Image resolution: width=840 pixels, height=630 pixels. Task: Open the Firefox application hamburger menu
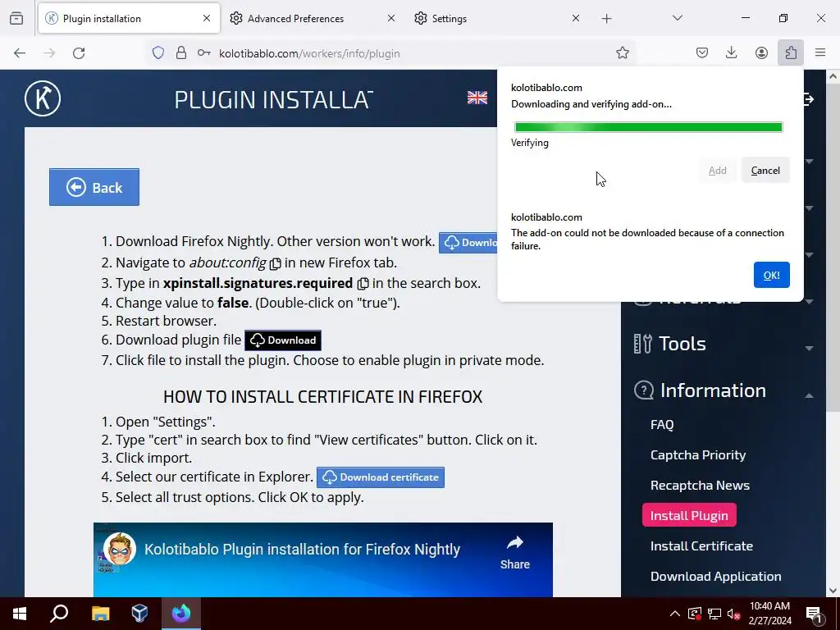click(820, 53)
